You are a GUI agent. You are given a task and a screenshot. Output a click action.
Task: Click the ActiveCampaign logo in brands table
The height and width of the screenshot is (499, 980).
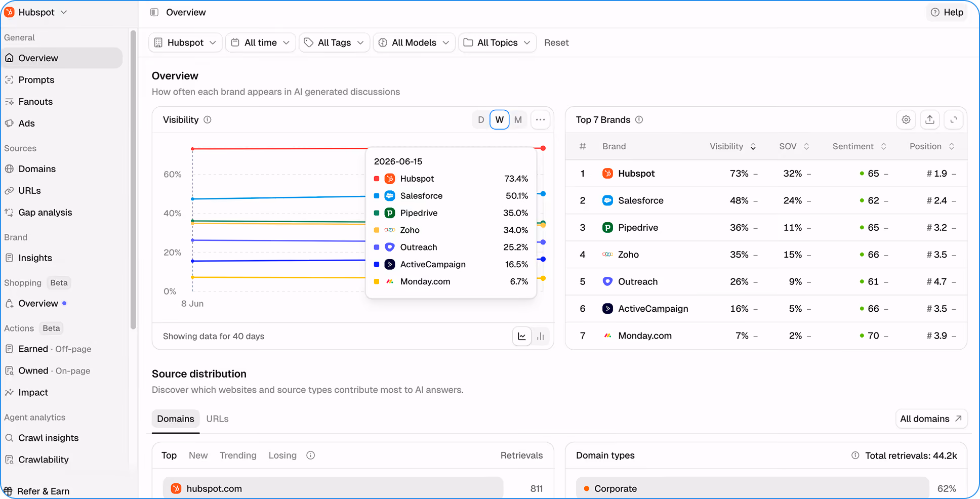point(607,309)
